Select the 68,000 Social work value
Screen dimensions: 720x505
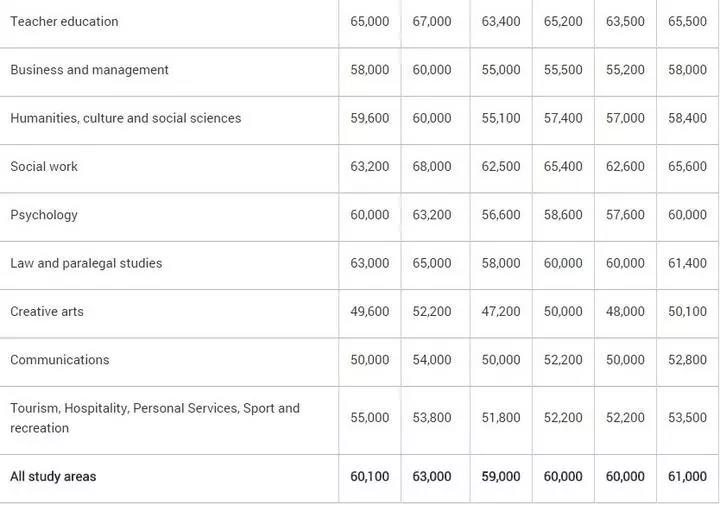click(432, 166)
